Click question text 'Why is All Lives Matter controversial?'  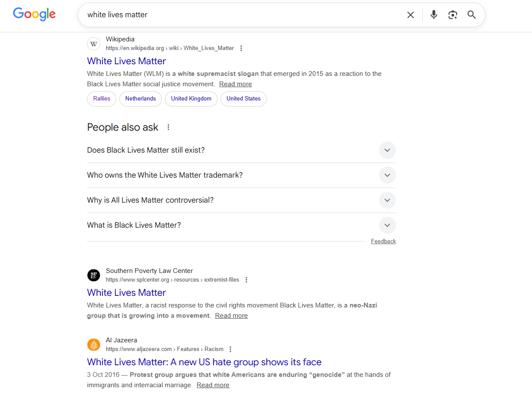click(x=150, y=200)
